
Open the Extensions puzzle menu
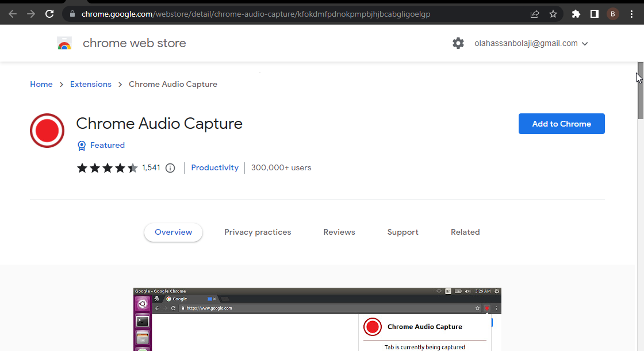(x=576, y=14)
